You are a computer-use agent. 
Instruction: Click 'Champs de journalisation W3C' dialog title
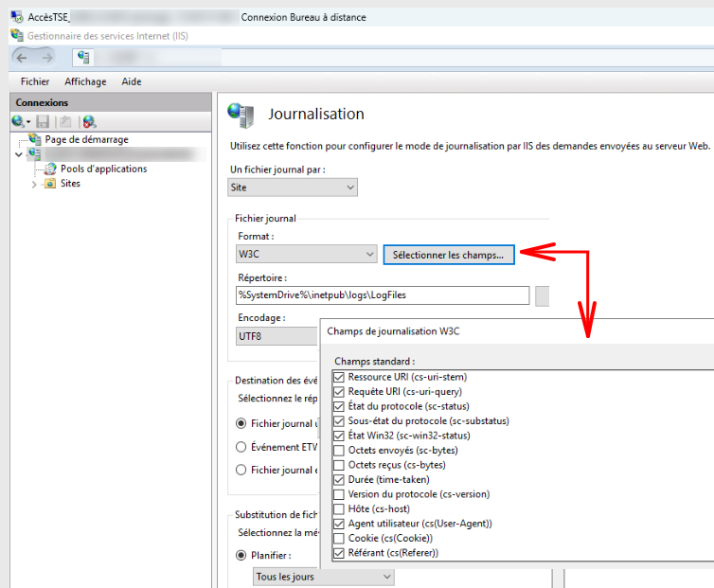click(393, 331)
